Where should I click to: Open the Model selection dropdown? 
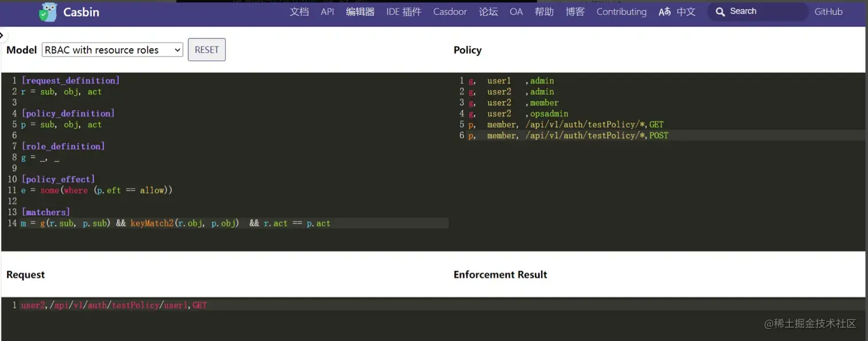pos(113,50)
